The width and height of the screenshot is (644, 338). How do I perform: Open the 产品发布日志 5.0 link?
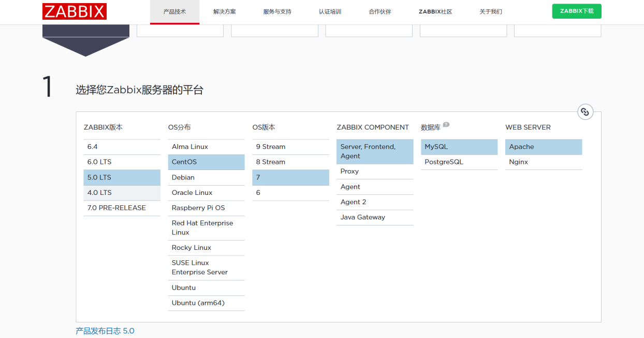[x=105, y=330]
